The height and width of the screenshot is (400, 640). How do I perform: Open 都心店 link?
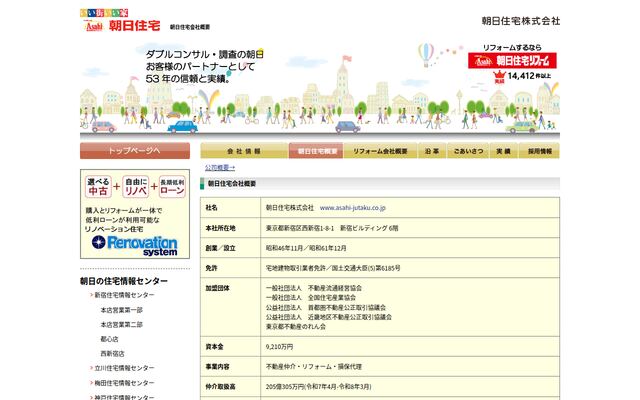coord(109,339)
